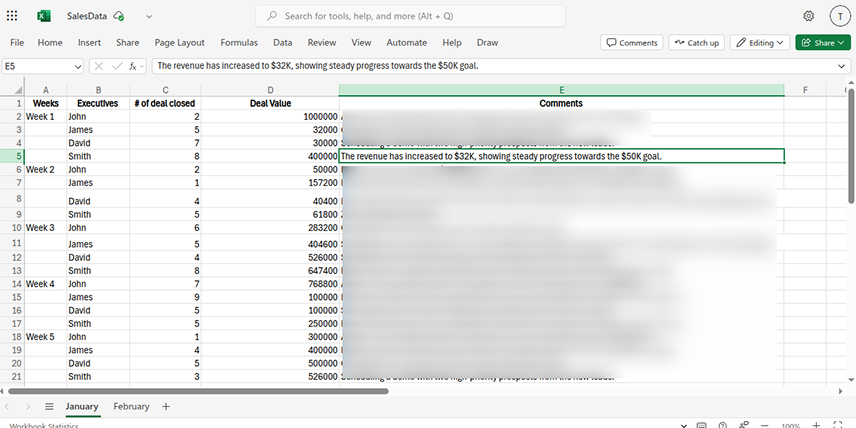Select column A header
Image resolution: width=856 pixels, height=428 pixels.
[46, 90]
